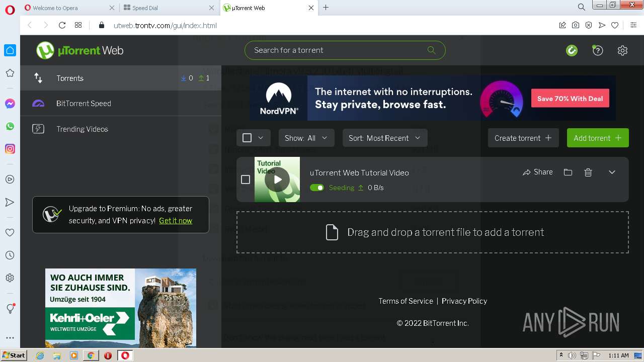The height and width of the screenshot is (362, 644).
Task: Open sidebar Settings gear icon
Action: 10,278
